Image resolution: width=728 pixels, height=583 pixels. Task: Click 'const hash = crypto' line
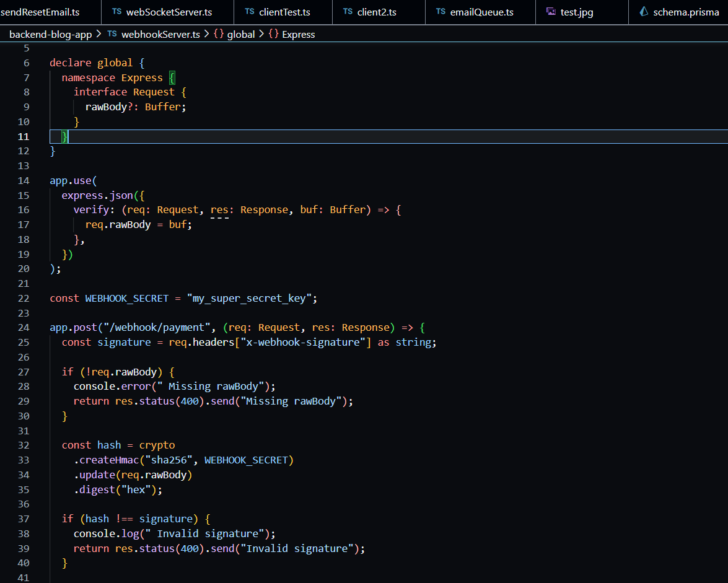pos(118,445)
